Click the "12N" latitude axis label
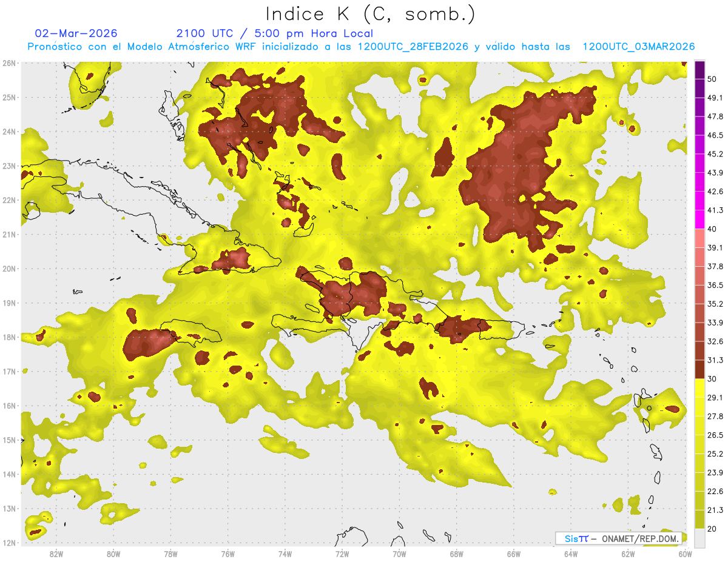The image size is (728, 562). pyautogui.click(x=8, y=543)
